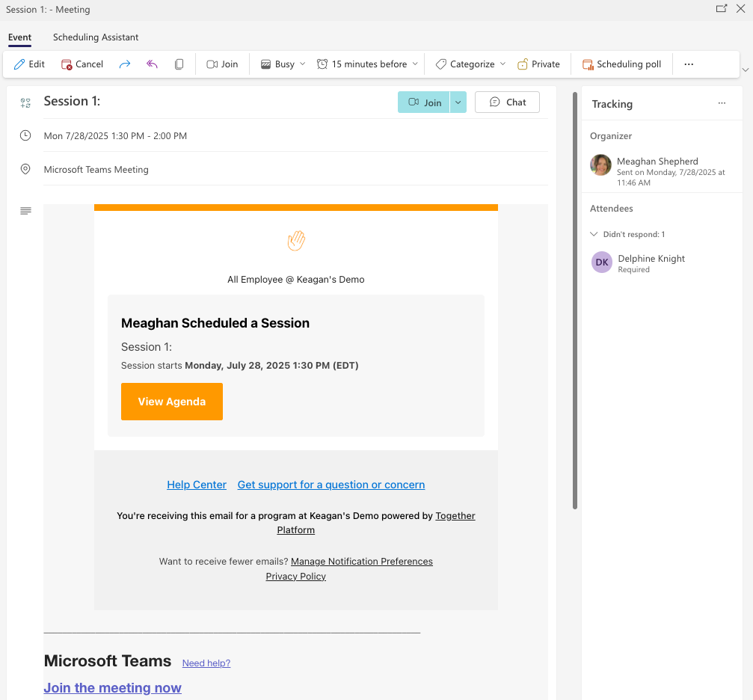Open the Join the meeting now link
Image resolution: width=753 pixels, height=700 pixels.
tap(113, 688)
